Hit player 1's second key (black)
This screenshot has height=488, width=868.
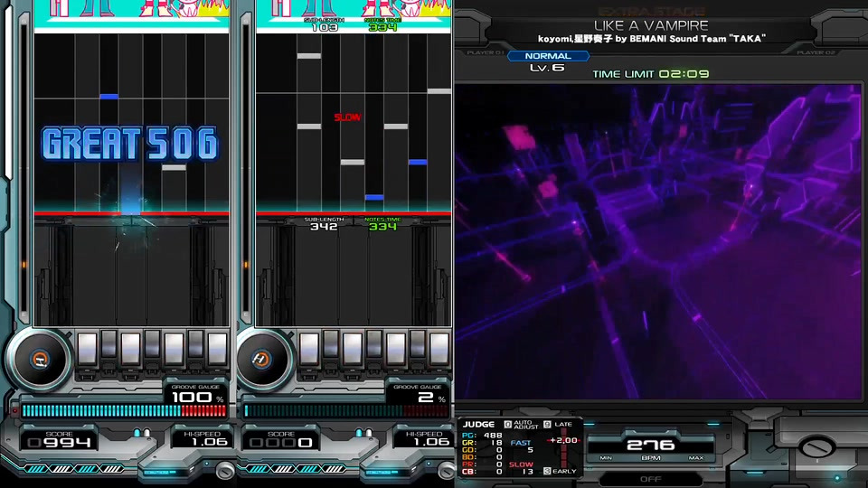109,344
